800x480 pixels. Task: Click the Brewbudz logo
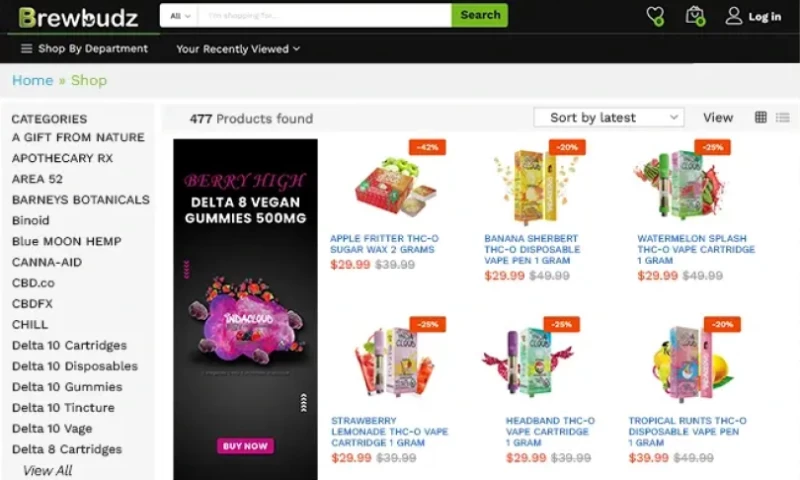point(79,18)
